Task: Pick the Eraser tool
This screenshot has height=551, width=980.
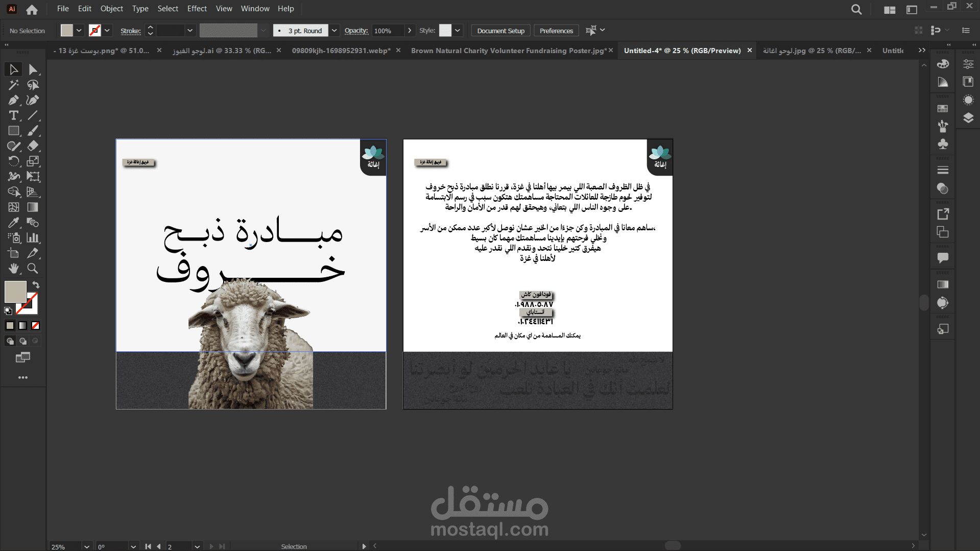Action: tap(33, 146)
